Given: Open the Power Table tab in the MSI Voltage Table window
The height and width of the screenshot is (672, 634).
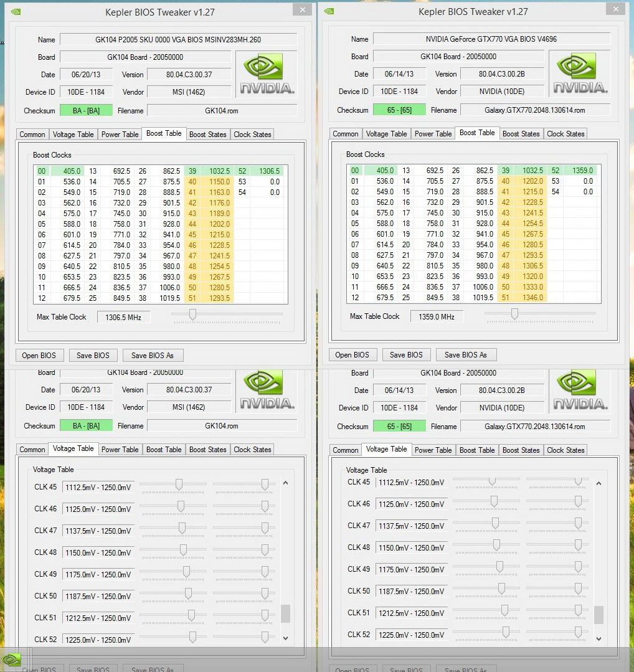Looking at the screenshot, I should click(120, 450).
